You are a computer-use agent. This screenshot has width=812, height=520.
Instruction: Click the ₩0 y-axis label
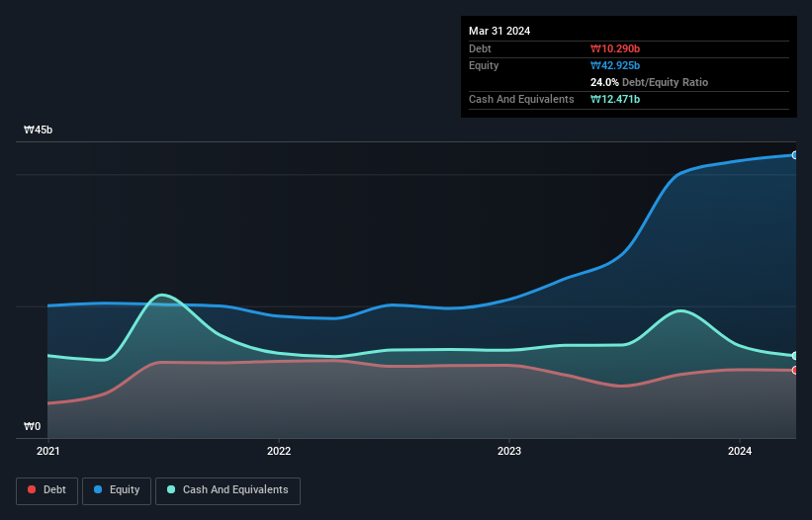(32, 426)
